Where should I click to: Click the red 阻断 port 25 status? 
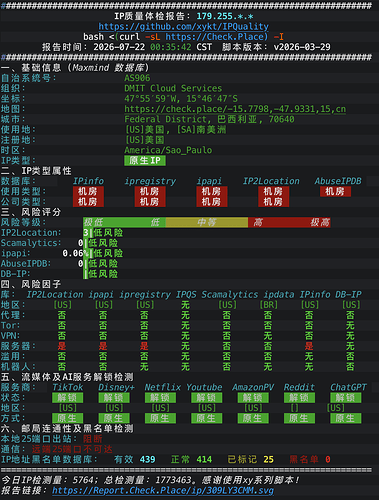coord(93,439)
